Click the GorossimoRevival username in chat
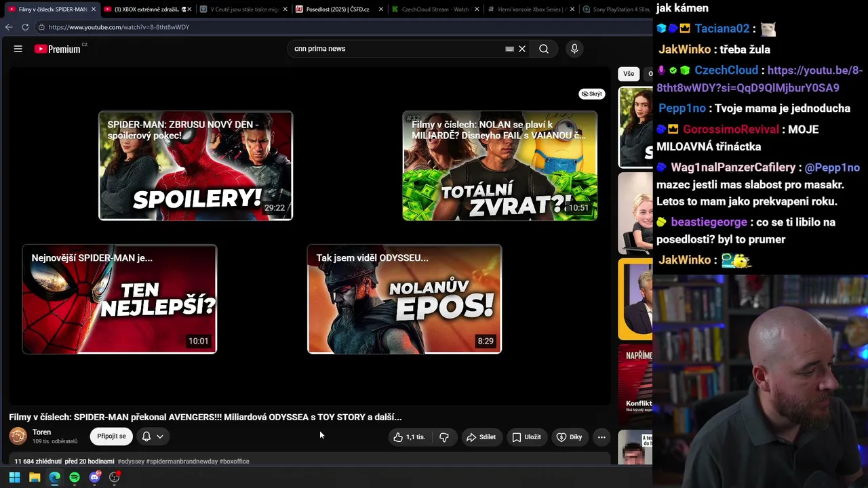This screenshot has width=868, height=488. (x=732, y=129)
